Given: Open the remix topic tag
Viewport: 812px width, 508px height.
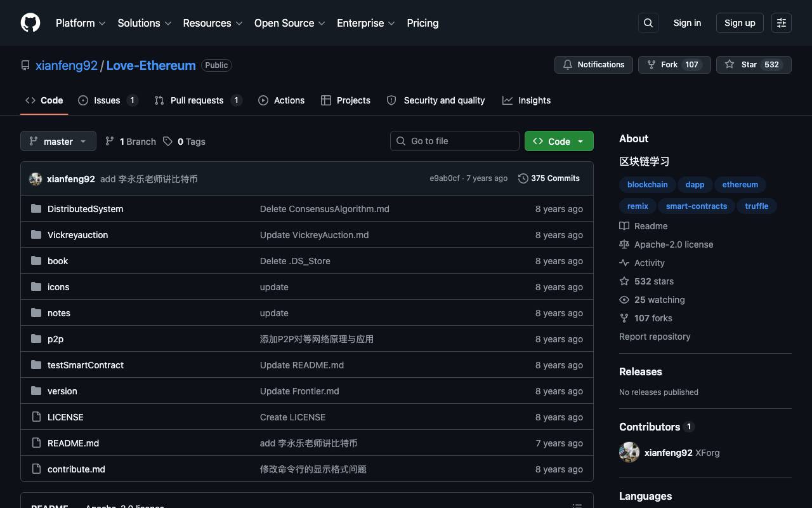Looking at the screenshot, I should pos(638,206).
